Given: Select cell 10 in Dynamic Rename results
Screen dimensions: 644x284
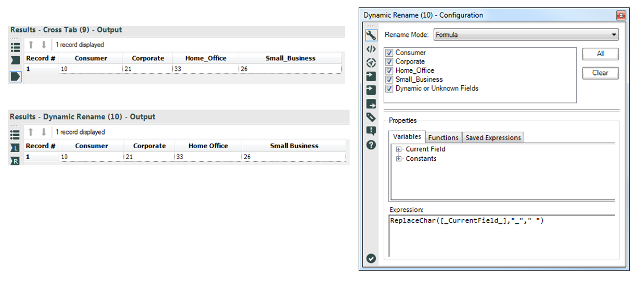Looking at the screenshot, I should point(91,157).
